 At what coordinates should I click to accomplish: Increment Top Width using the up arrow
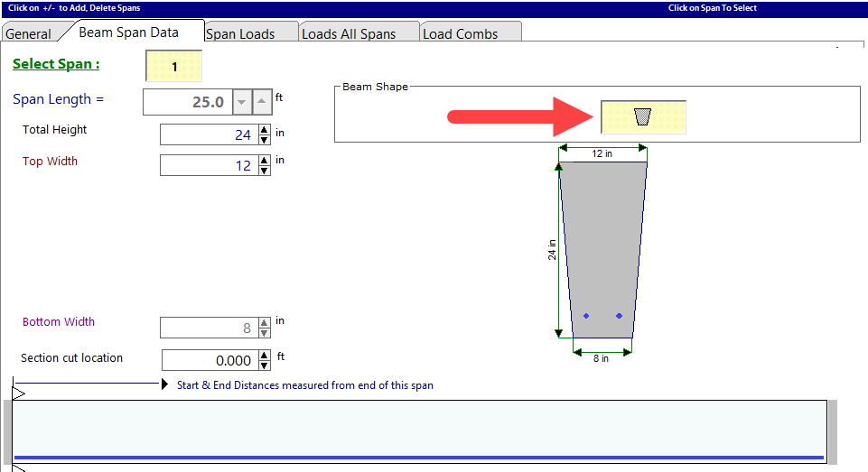point(264,161)
